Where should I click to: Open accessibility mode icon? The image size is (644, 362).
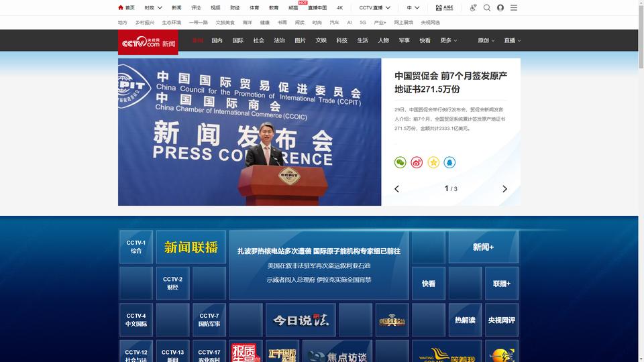pos(473,8)
